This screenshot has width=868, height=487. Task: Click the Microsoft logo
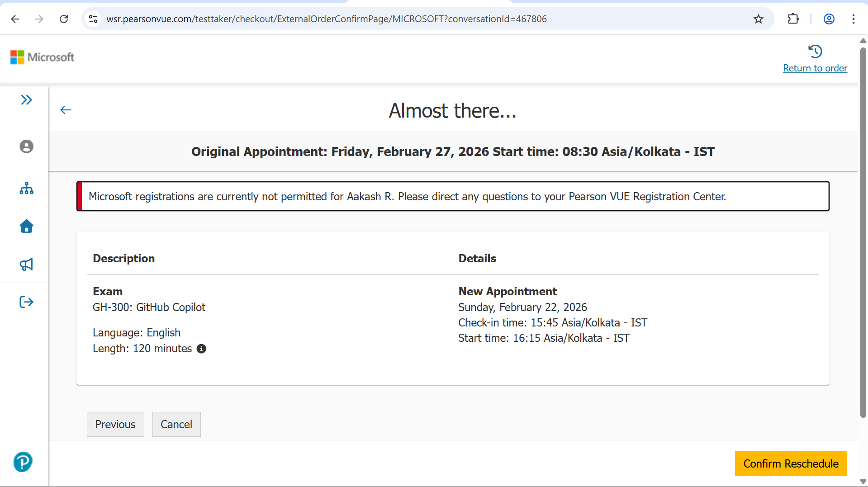[42, 57]
